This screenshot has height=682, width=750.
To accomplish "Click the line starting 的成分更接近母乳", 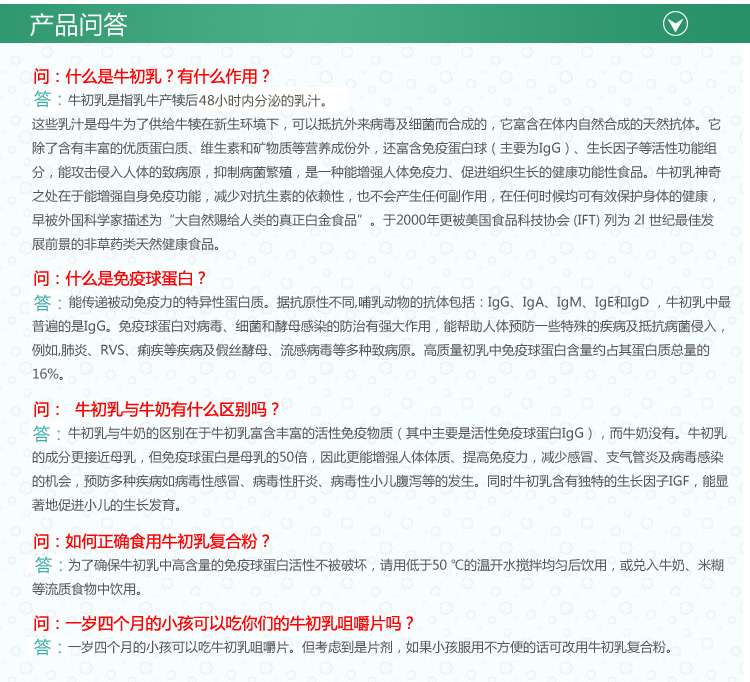I will pyautogui.click(x=378, y=457).
